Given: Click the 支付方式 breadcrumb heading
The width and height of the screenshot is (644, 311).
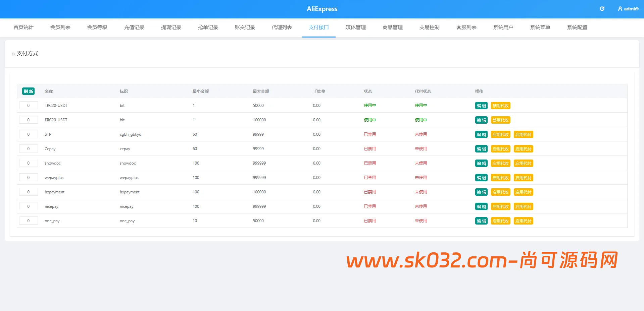Looking at the screenshot, I should click(28, 54).
